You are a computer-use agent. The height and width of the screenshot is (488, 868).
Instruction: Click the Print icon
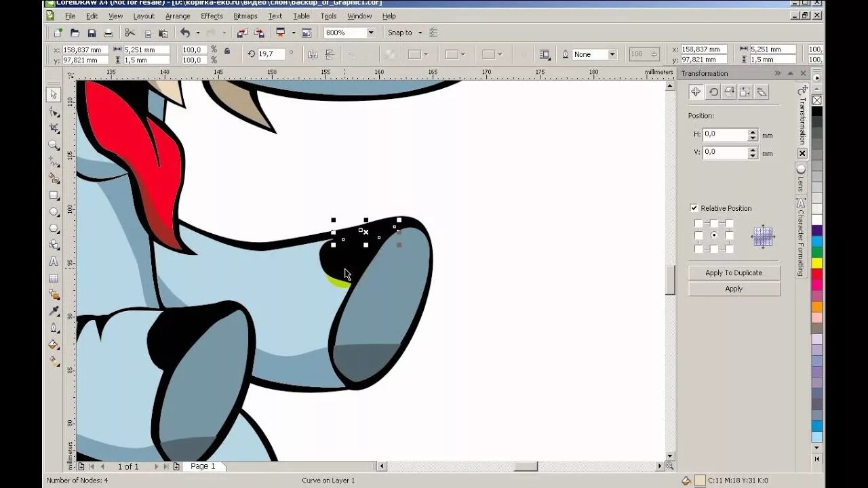pos(108,33)
